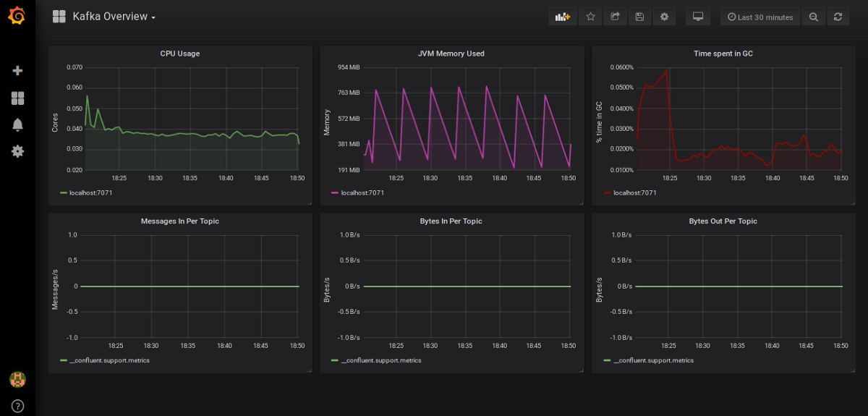Open the JVM Memory Used panel title menu

point(451,54)
